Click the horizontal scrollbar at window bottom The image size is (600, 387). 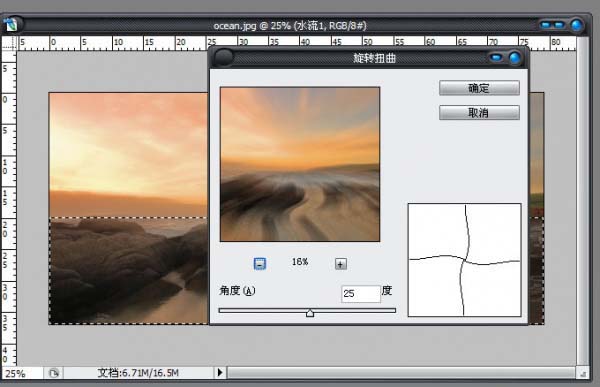point(401,372)
